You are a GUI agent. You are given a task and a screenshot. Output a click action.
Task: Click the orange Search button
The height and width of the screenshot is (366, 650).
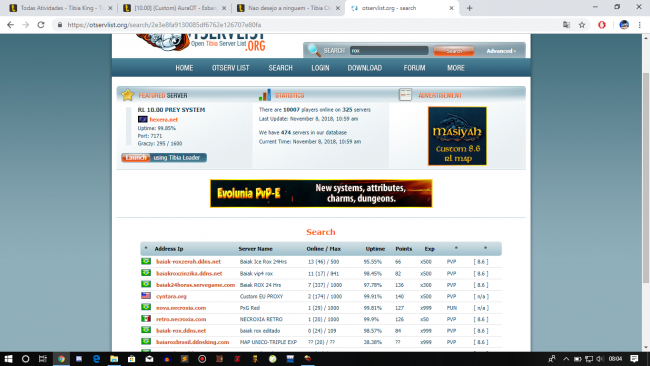coord(454,51)
